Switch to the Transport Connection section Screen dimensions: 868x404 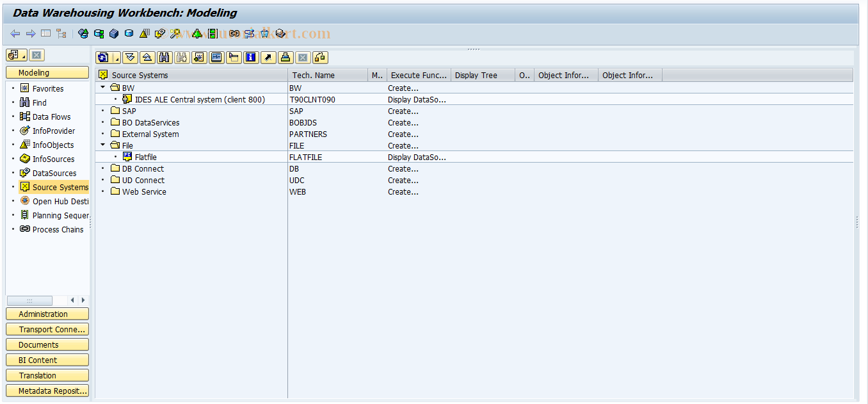[x=47, y=329]
